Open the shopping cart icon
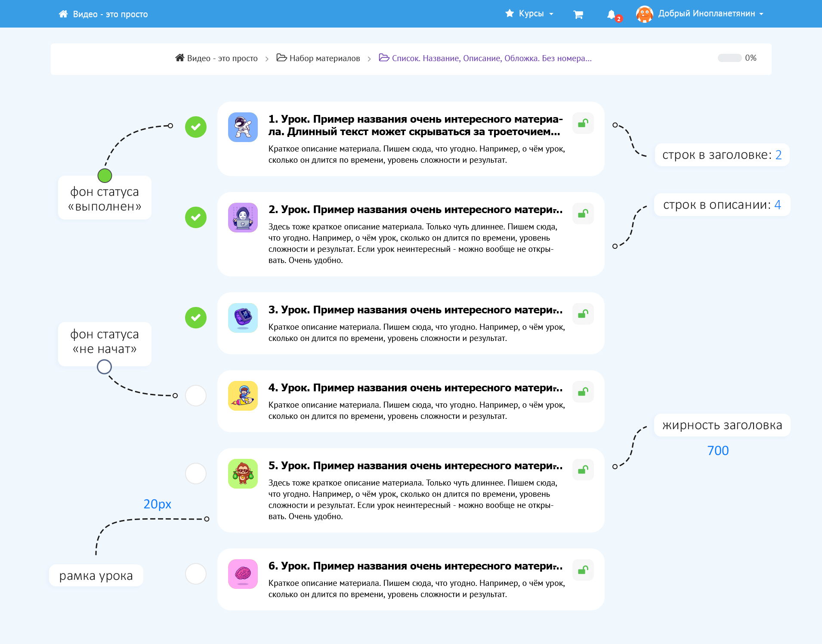The image size is (822, 644). (578, 14)
